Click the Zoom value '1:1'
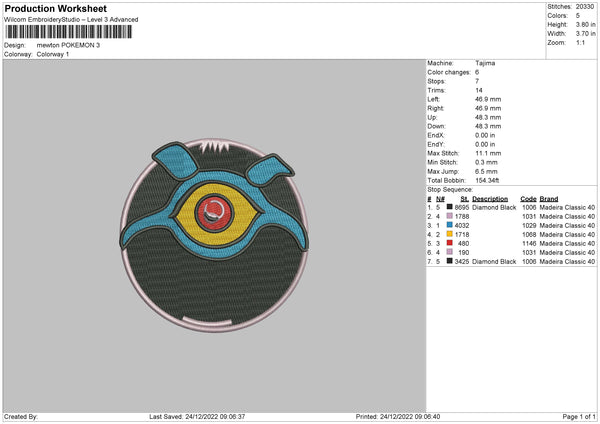Screen dimensions: 600x424 tap(580, 42)
